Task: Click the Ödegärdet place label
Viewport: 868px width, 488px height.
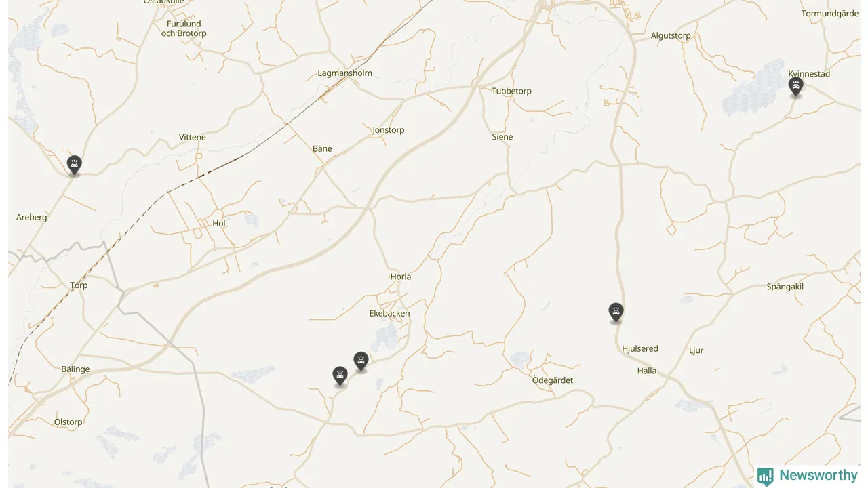Action: pyautogui.click(x=553, y=380)
